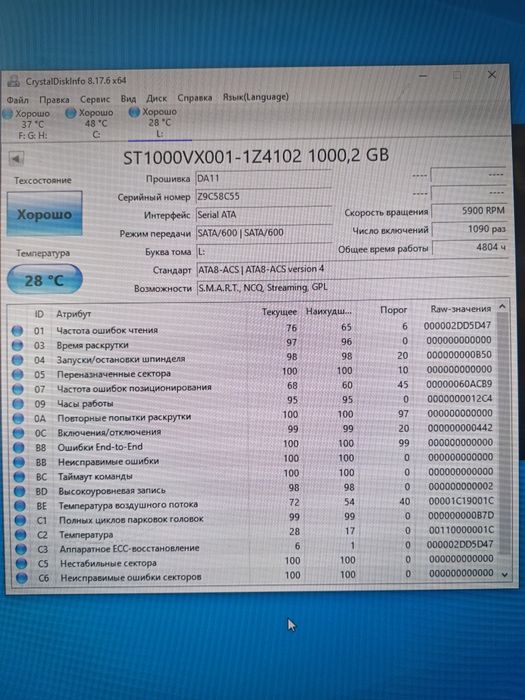Click the scroll up arrow of attribute list

(502, 307)
